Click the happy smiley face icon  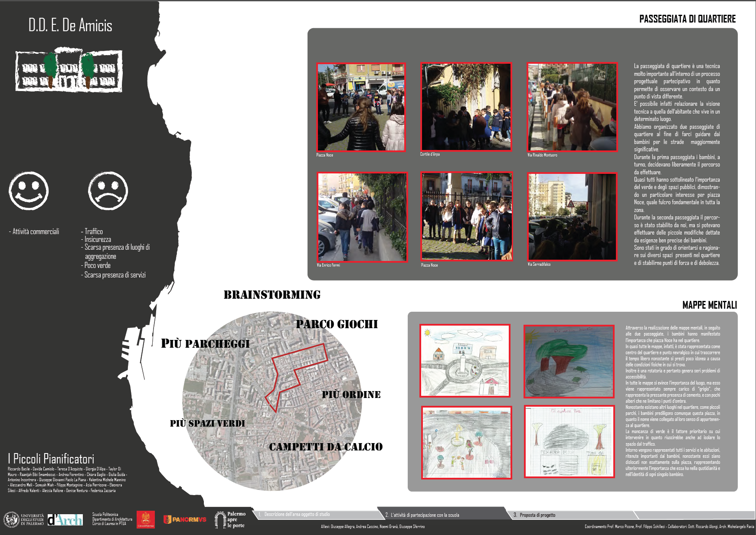pos(29,191)
